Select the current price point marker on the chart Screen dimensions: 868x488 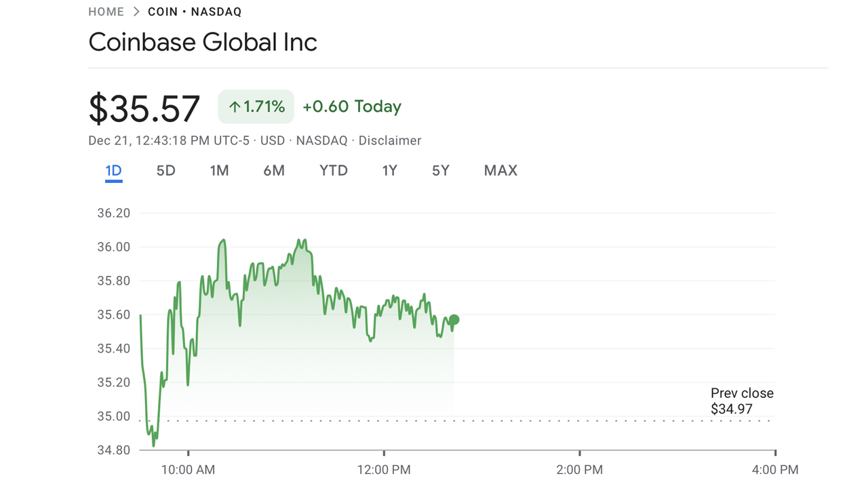[454, 318]
